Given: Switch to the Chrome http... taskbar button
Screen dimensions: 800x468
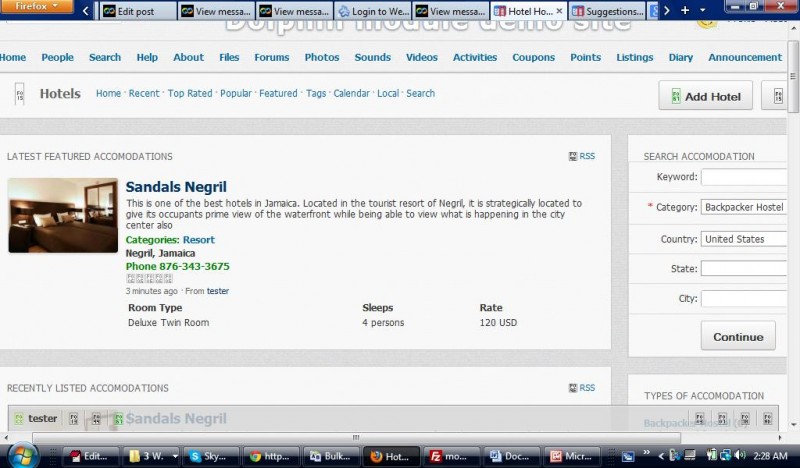Looking at the screenshot, I should pos(270,456).
